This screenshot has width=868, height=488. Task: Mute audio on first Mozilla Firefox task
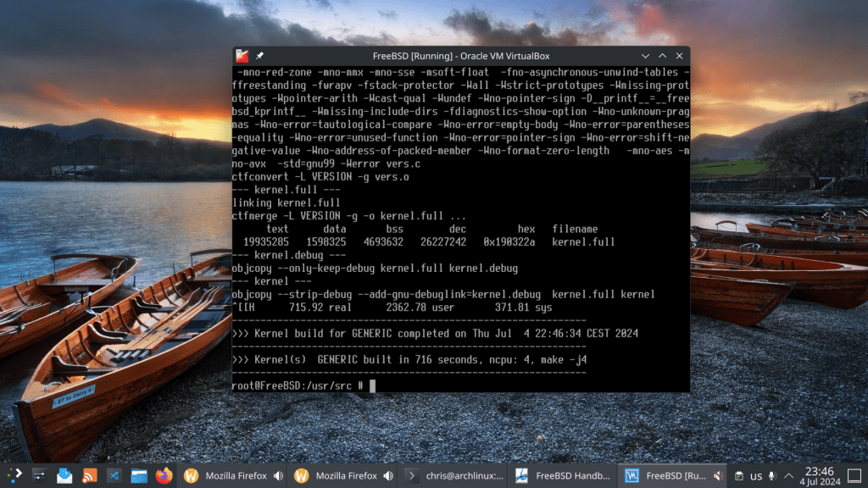point(278,475)
